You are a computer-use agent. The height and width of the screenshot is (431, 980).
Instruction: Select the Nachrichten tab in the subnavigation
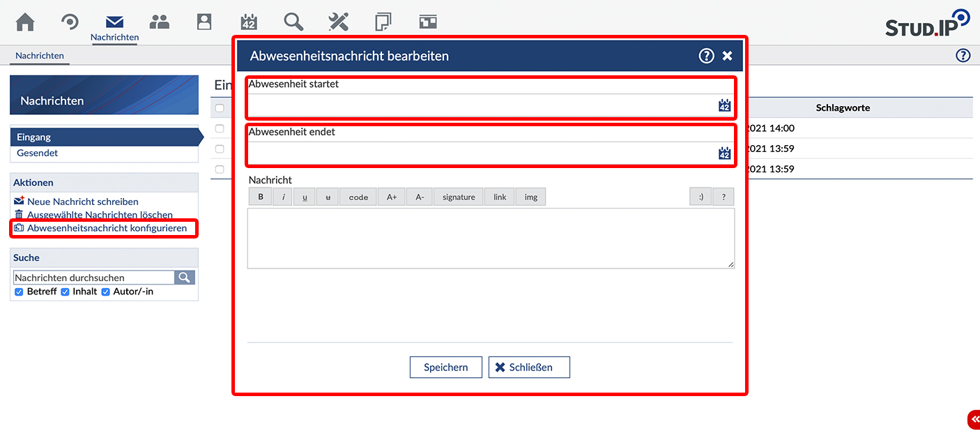point(40,56)
